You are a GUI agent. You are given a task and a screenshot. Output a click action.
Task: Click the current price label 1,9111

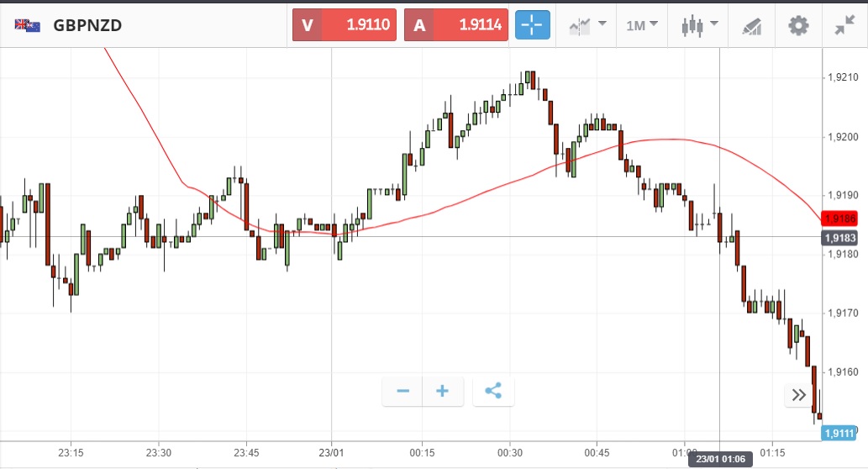point(840,433)
